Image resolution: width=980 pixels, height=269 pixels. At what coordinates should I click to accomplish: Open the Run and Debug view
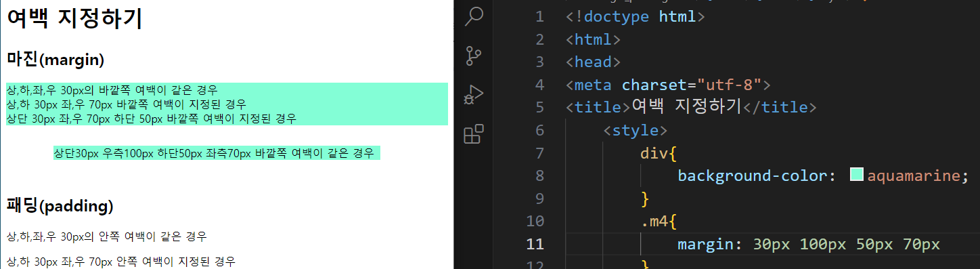point(474,95)
